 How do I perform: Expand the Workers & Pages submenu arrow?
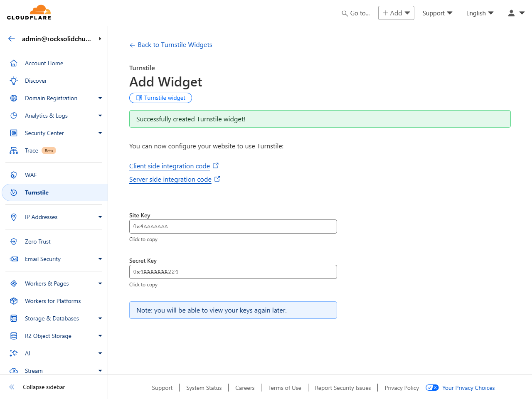pos(100,283)
